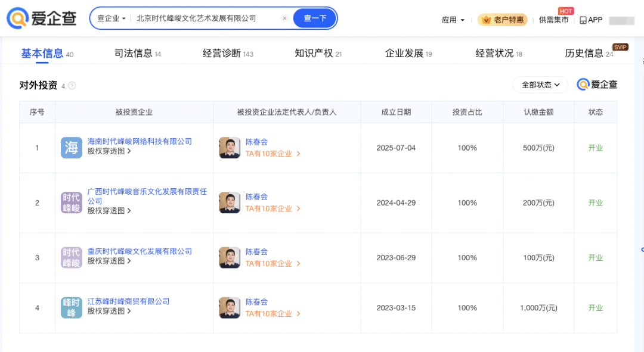Screen dimensions: 644x352
Task: Clear the search box with the X icon
Action: (x=284, y=18)
